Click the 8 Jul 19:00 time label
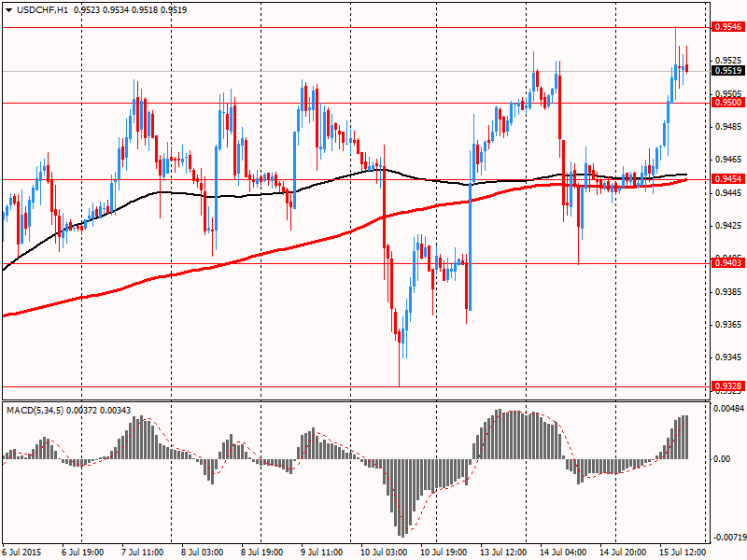The width and height of the screenshot is (747, 560). tap(262, 553)
